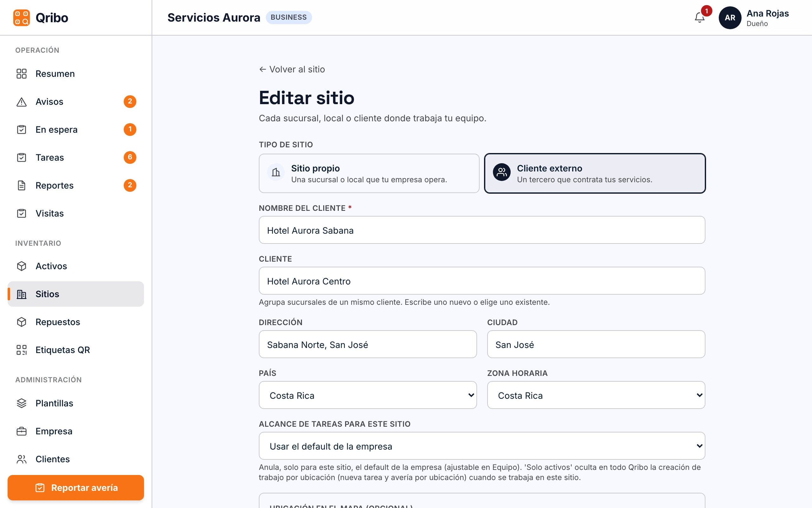Open the Zona horaria dropdown
The height and width of the screenshot is (508, 812).
(596, 395)
